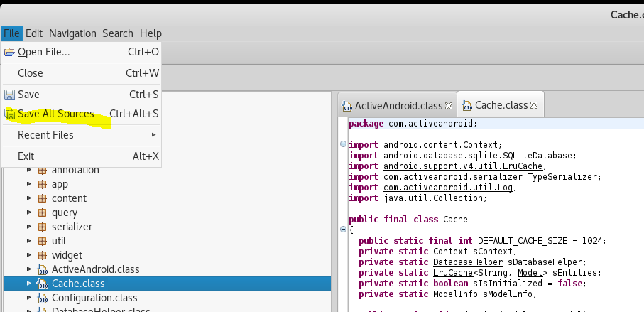The image size is (644, 312).
Task: Collapse the import statements fold marker
Action: tap(344, 144)
